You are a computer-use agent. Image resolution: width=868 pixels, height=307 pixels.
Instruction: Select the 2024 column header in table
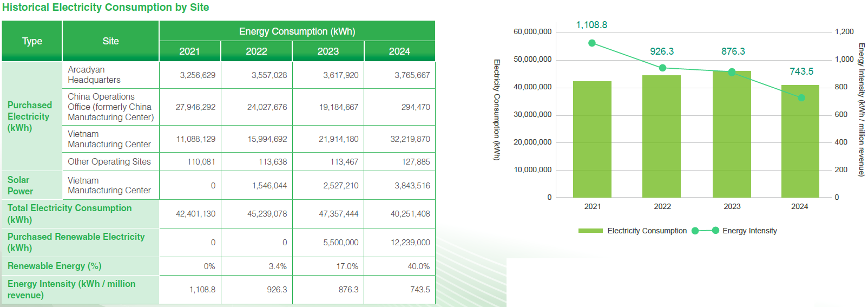click(399, 51)
